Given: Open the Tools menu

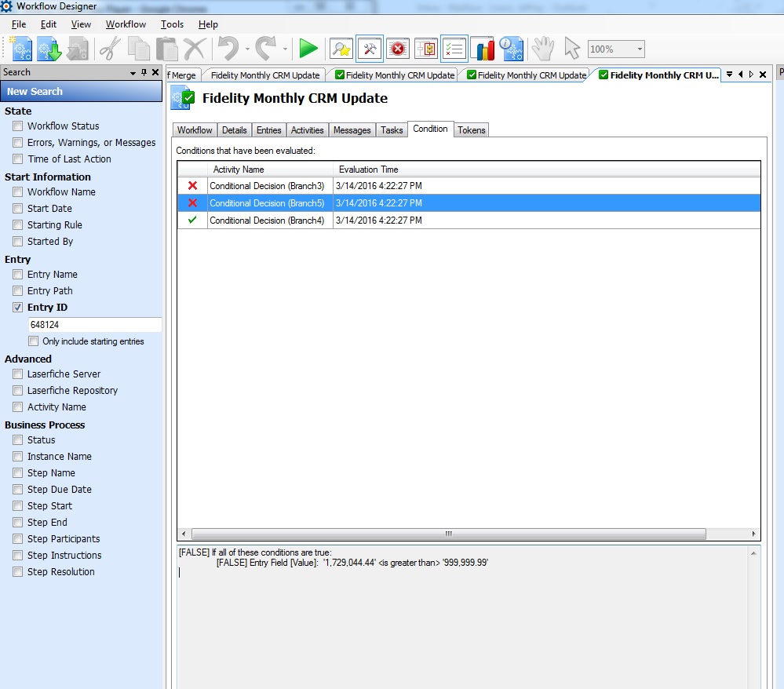Looking at the screenshot, I should click(x=172, y=24).
